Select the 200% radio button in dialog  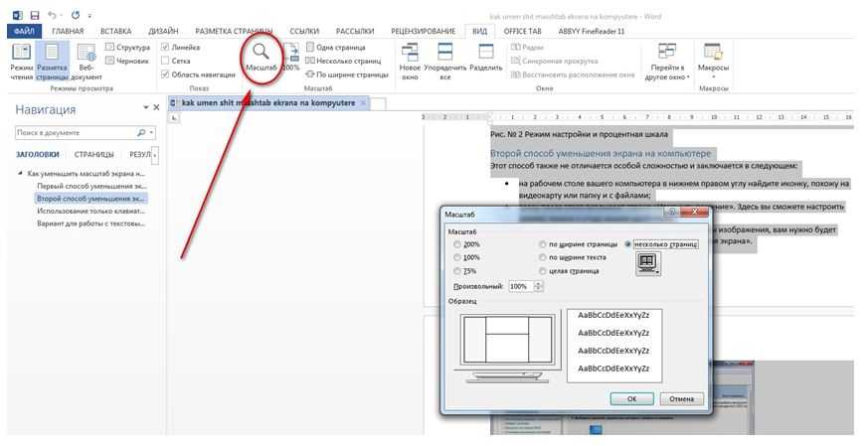457,243
